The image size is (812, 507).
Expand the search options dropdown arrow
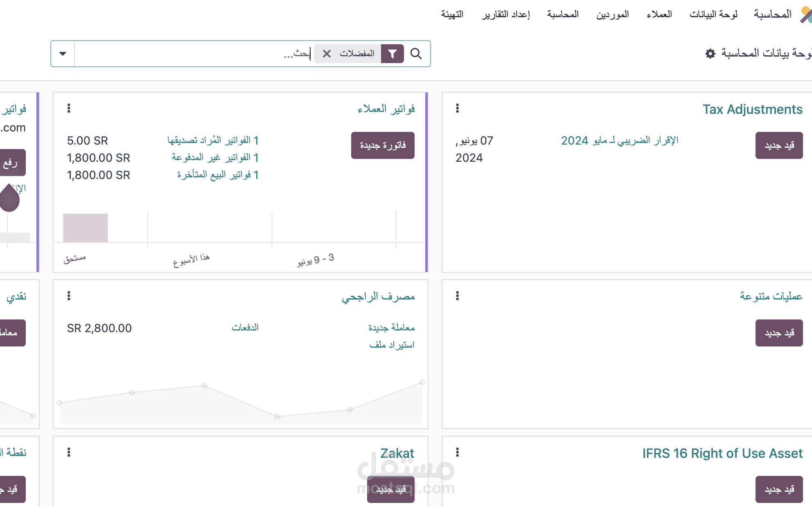[63, 54]
